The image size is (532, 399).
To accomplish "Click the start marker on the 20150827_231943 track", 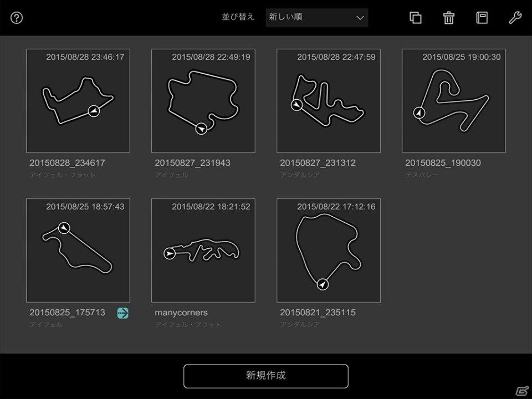I will (x=201, y=129).
